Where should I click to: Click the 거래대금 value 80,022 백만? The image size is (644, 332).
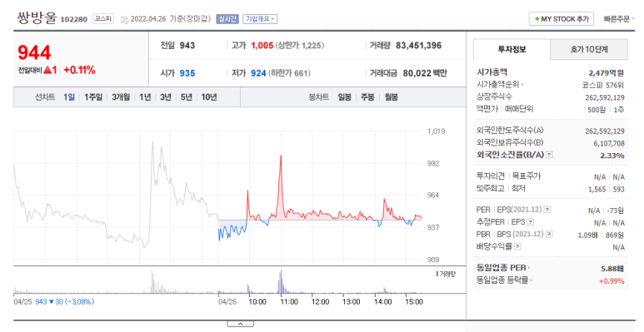(425, 73)
